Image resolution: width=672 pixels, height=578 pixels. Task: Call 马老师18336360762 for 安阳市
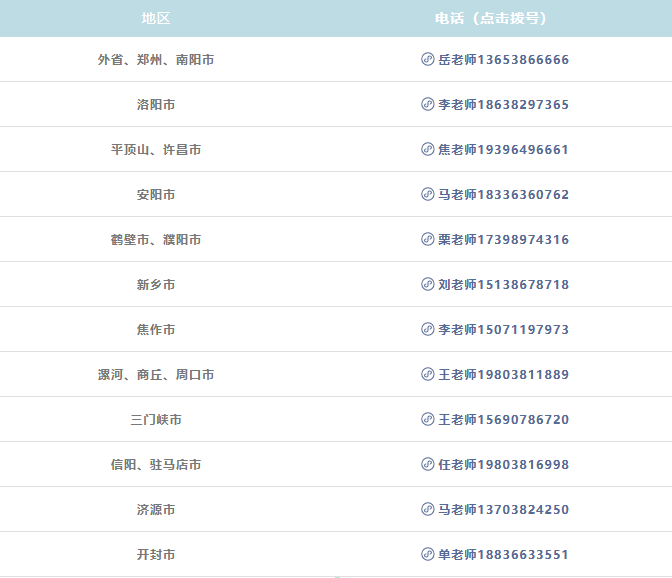tap(503, 195)
